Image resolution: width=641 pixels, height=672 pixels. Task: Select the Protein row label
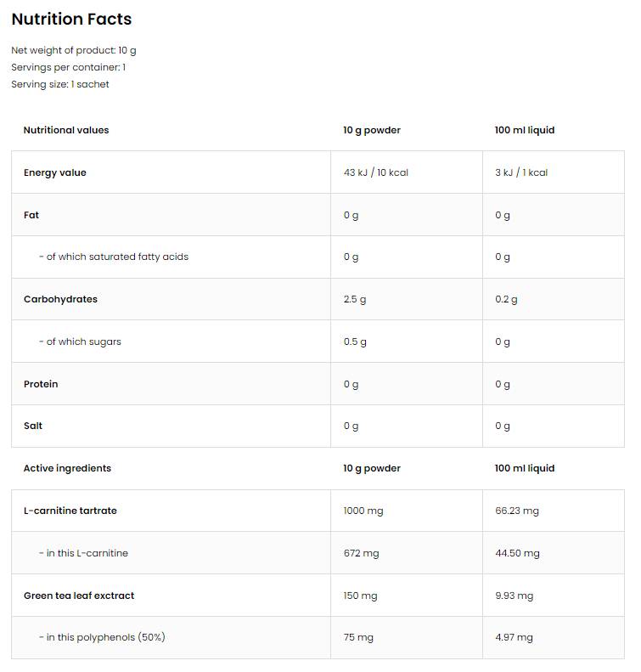[41, 384]
